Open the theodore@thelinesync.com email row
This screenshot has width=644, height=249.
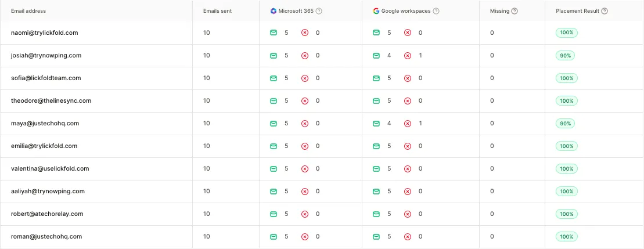pos(51,101)
